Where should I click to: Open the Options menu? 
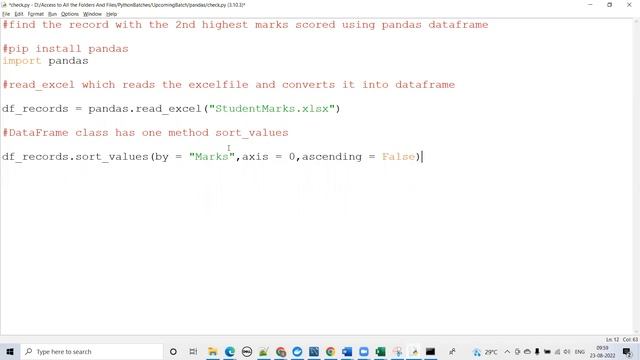[70, 14]
